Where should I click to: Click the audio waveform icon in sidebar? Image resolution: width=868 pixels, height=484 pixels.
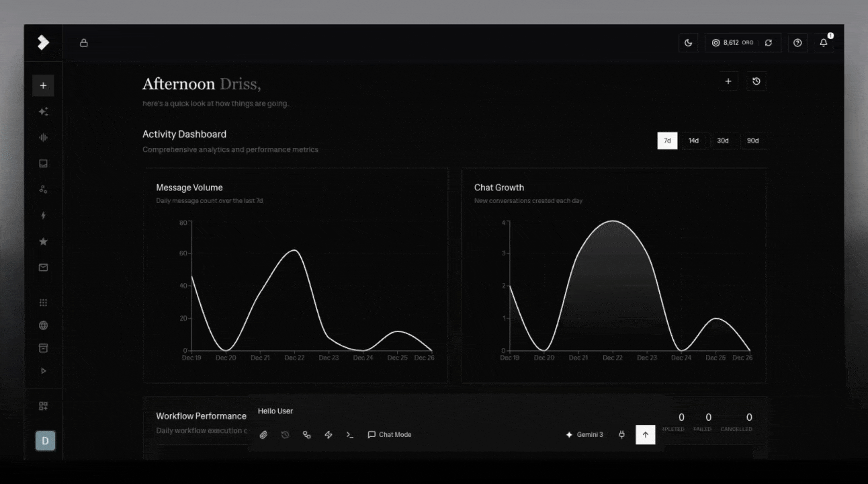44,138
